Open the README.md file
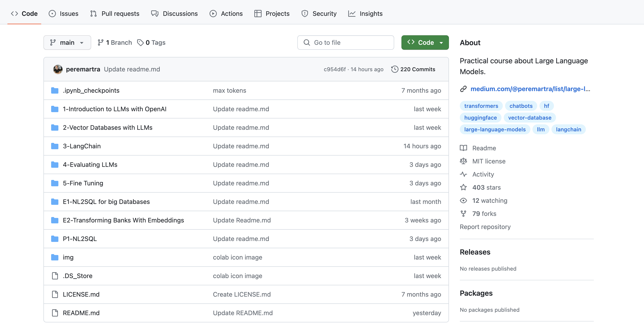Image resolution: width=644 pixels, height=326 pixels. pyautogui.click(x=81, y=313)
